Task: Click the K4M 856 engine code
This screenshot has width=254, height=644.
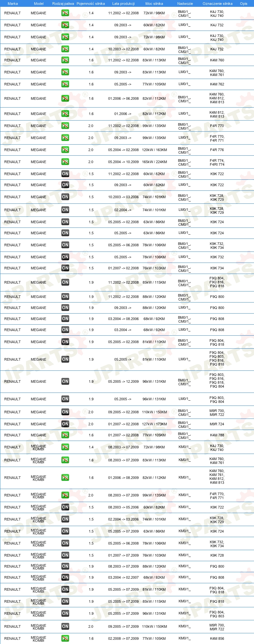Action: coord(217,638)
